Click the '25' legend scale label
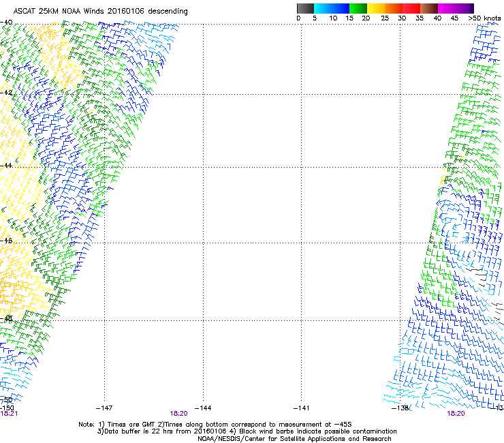Screen dimensions: 504x443 tap(385, 18)
